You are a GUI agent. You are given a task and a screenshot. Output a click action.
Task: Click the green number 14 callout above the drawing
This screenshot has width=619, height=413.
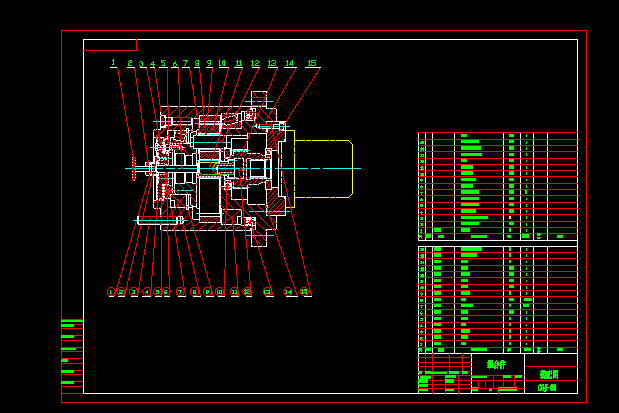[290, 63]
